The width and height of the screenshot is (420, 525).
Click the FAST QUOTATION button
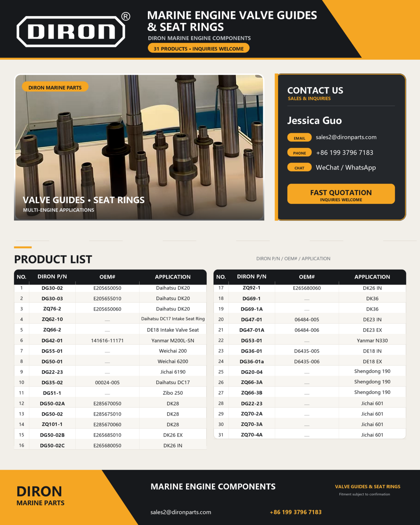pyautogui.click(x=341, y=194)
